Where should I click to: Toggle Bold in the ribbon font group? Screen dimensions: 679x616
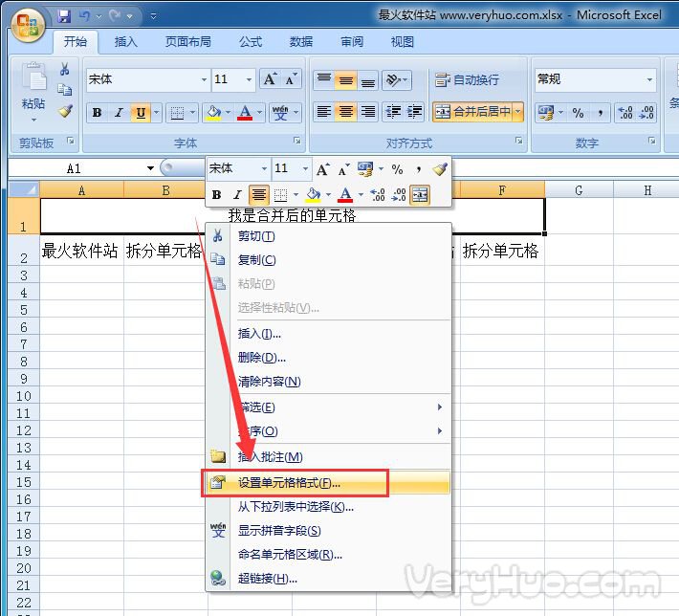coord(97,113)
